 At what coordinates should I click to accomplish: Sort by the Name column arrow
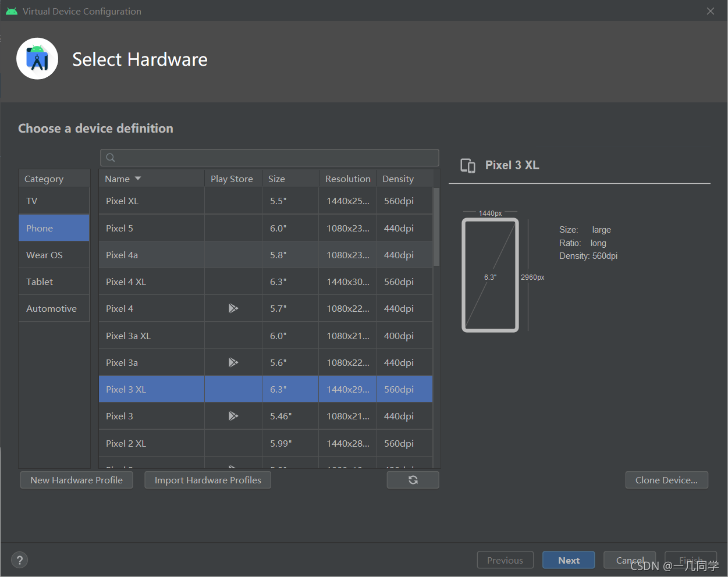click(138, 179)
